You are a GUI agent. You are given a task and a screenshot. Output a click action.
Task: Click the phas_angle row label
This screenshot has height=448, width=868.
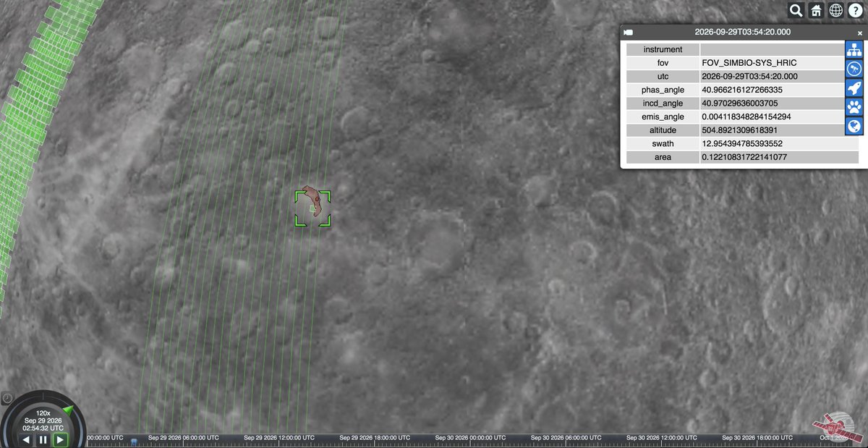pyautogui.click(x=663, y=90)
